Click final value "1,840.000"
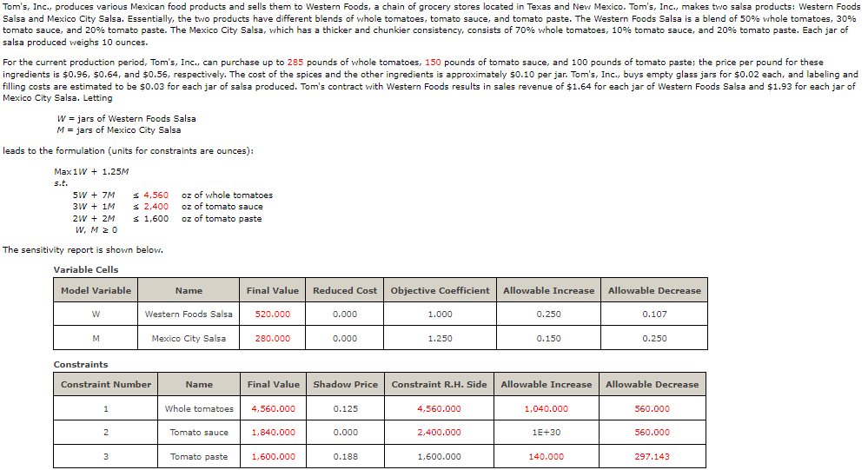The height and width of the screenshot is (470, 868). pos(274,433)
